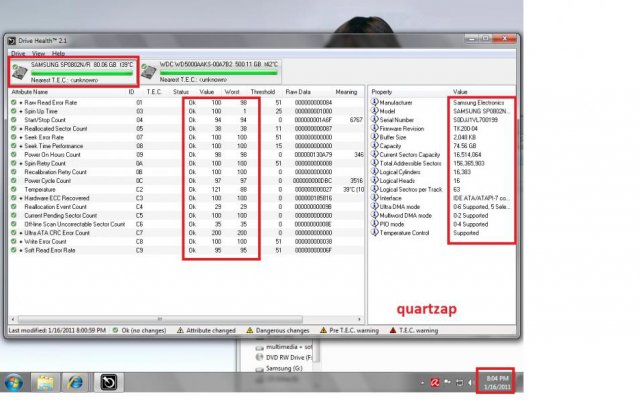The height and width of the screenshot is (400, 640).
Task: Select the WDC WD5000AAKS drive tab
Action: [211, 72]
